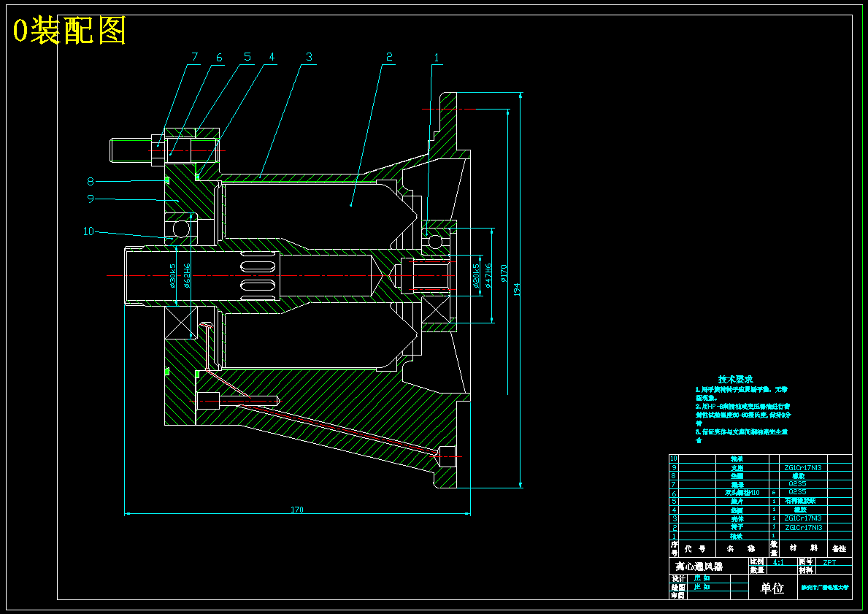This screenshot has height=614, width=868.
Task: Click the Q235 material in parts row 6
Action: 798,491
